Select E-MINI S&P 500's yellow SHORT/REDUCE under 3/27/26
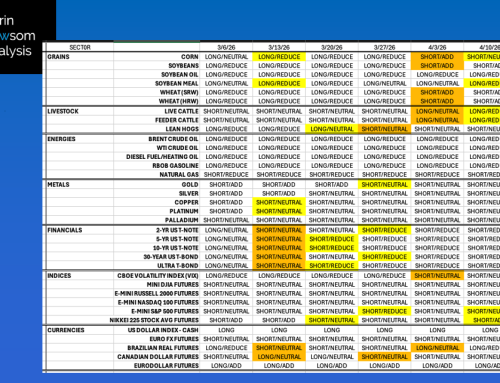 [x=384, y=311]
